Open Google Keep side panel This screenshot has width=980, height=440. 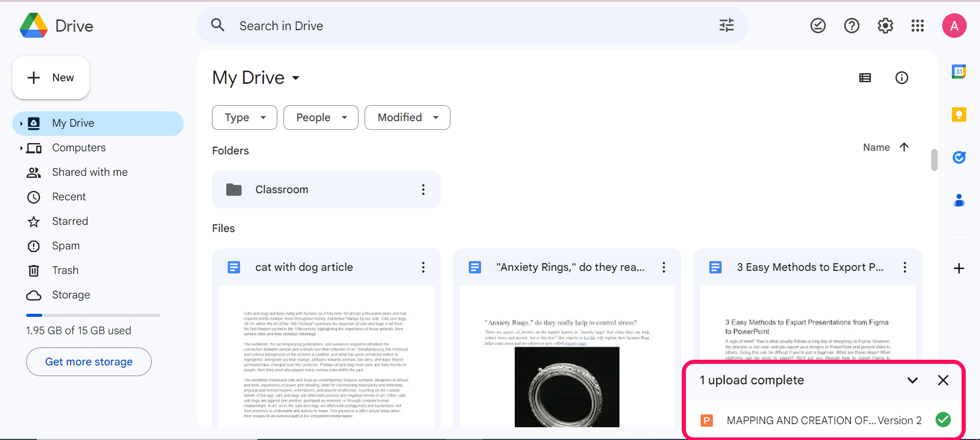[x=959, y=114]
